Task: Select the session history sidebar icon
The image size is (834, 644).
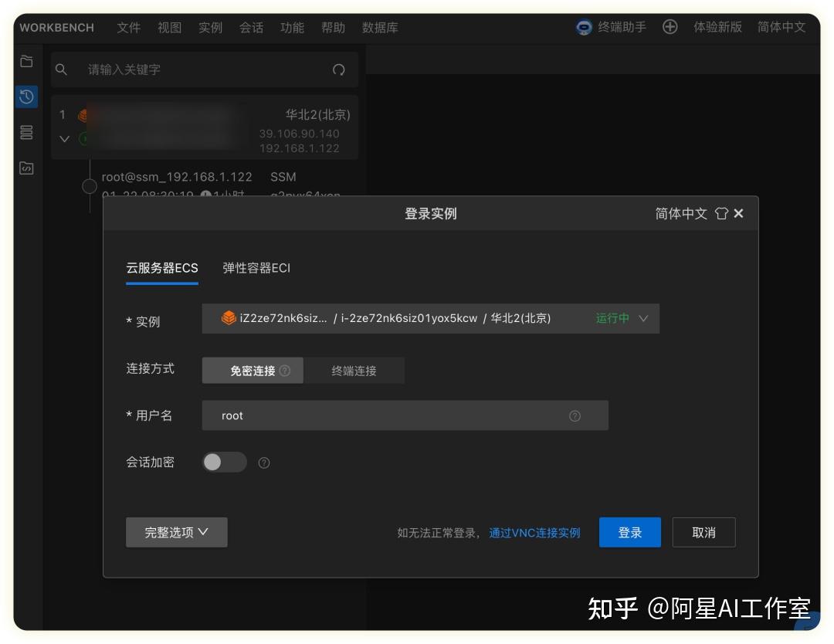Action: (x=26, y=97)
